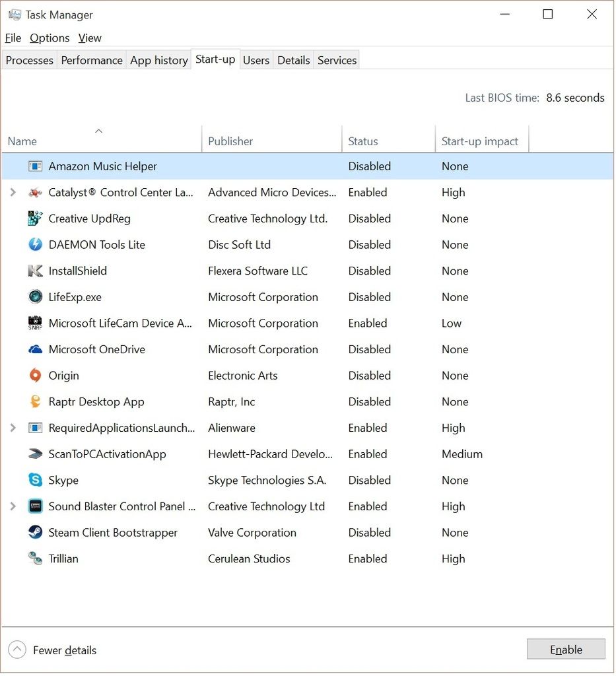The height and width of the screenshot is (676, 616).
Task: Click Low impact in LifeCam row
Action: [x=452, y=323]
